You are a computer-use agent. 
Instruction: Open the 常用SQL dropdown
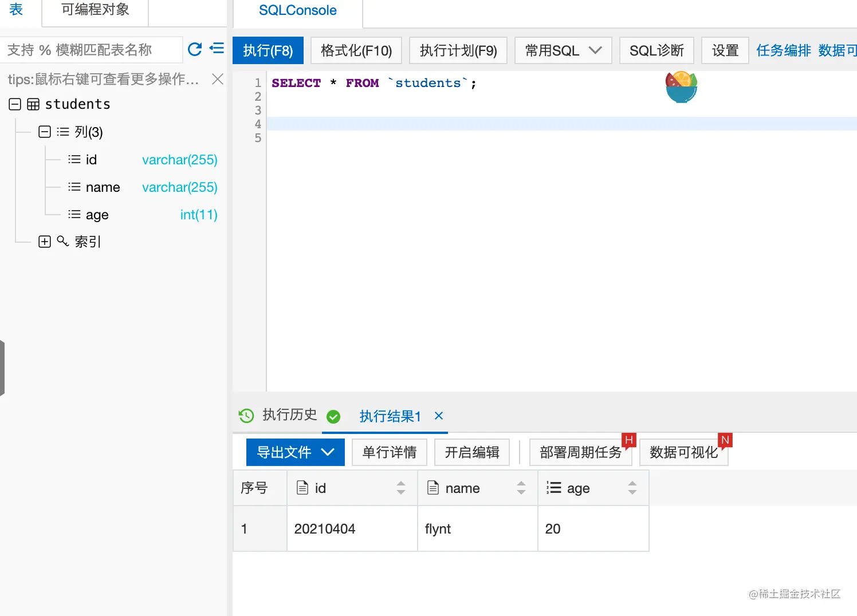pos(563,50)
